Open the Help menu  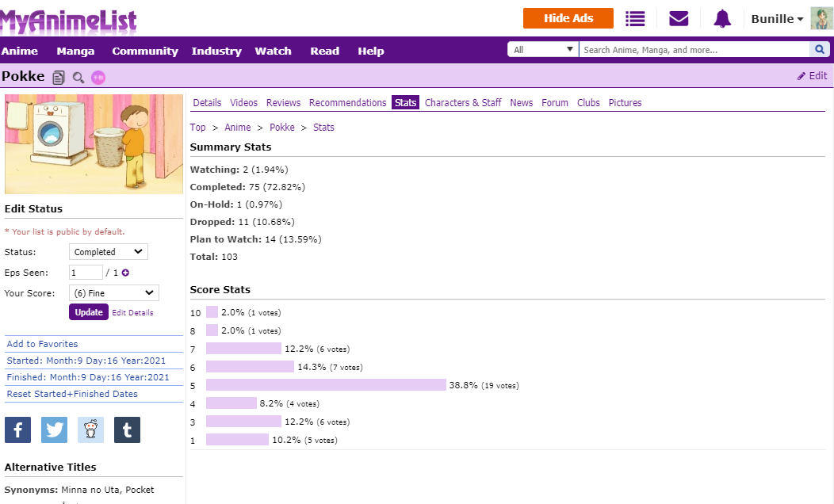point(371,51)
